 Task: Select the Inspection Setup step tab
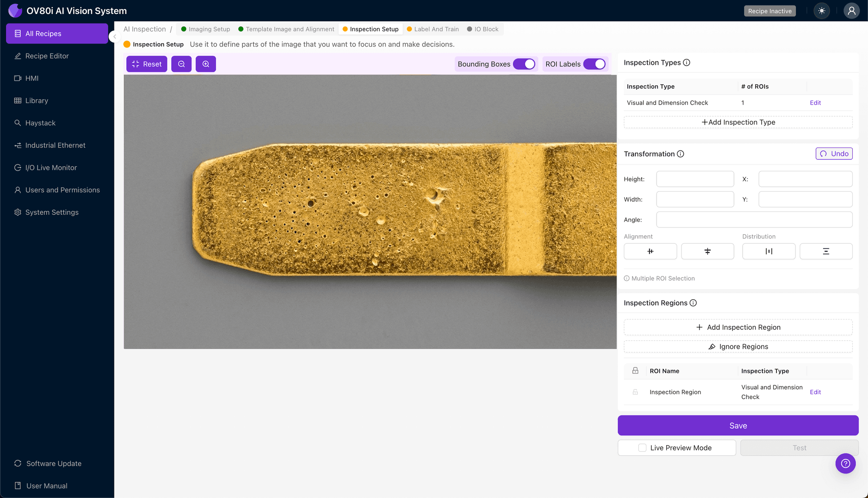[x=370, y=29]
